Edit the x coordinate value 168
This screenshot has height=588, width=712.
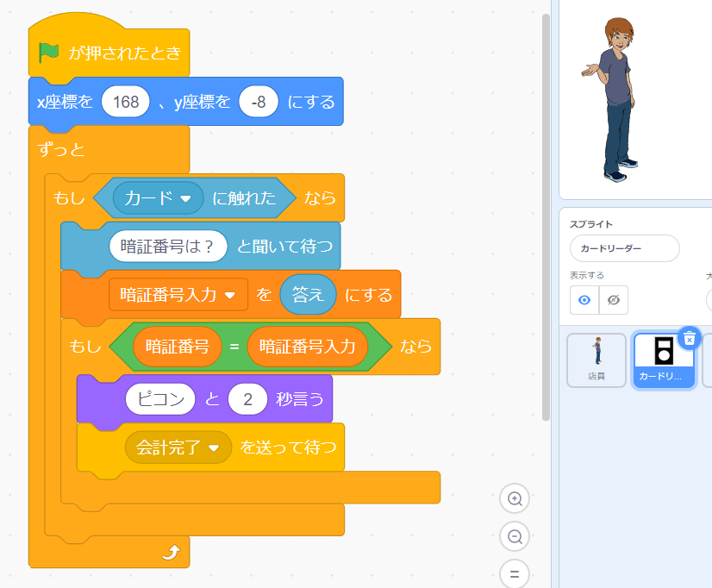pyautogui.click(x=126, y=102)
